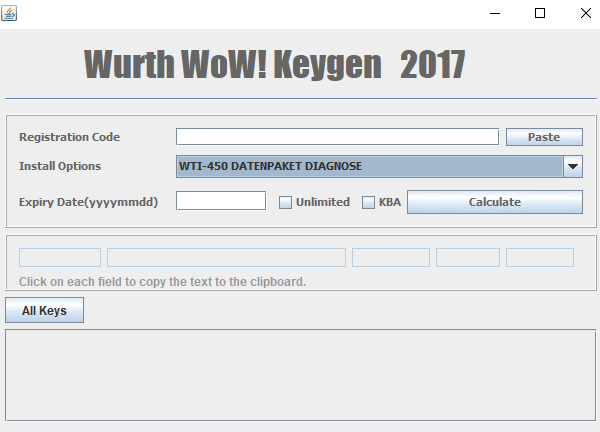
Task: Click the All Keys button
Action: pyautogui.click(x=44, y=310)
